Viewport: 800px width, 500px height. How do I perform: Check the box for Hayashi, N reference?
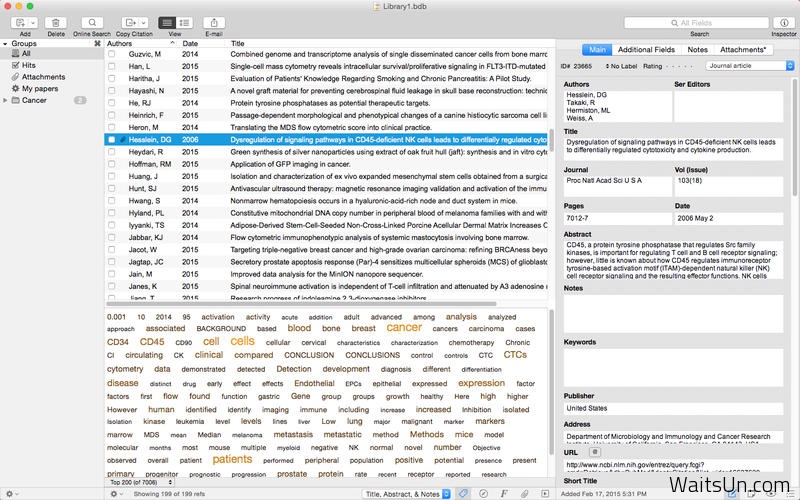point(111,90)
